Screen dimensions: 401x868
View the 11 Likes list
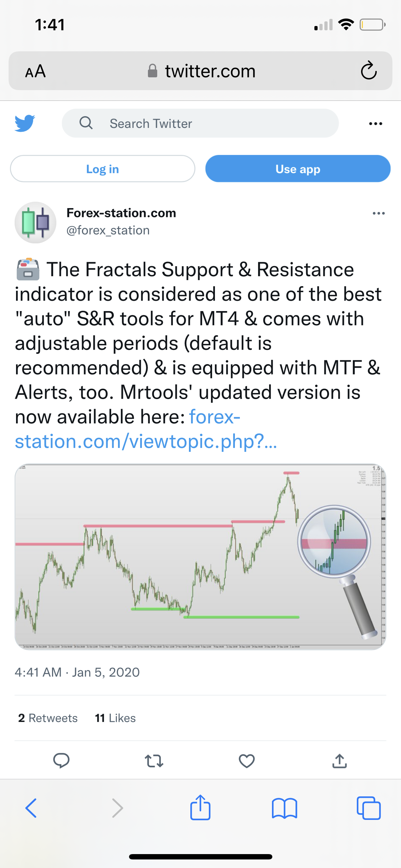(115, 718)
